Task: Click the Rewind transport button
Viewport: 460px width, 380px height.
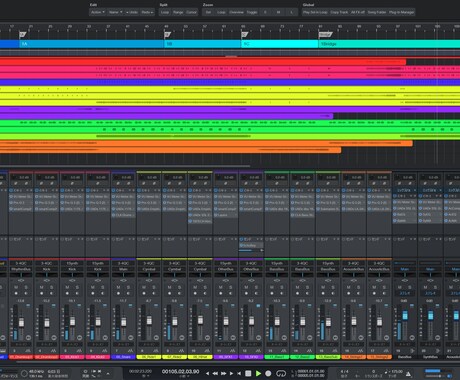Action: click(215, 373)
